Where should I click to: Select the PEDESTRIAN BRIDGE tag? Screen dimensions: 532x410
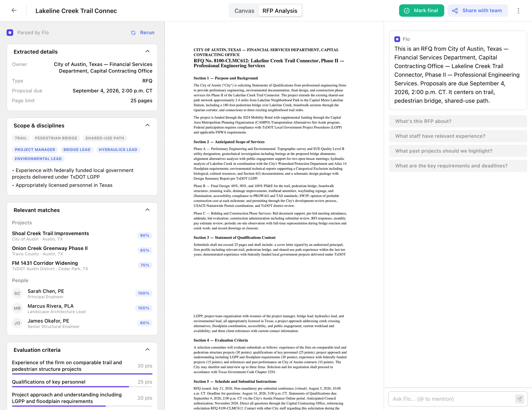[x=56, y=138]
